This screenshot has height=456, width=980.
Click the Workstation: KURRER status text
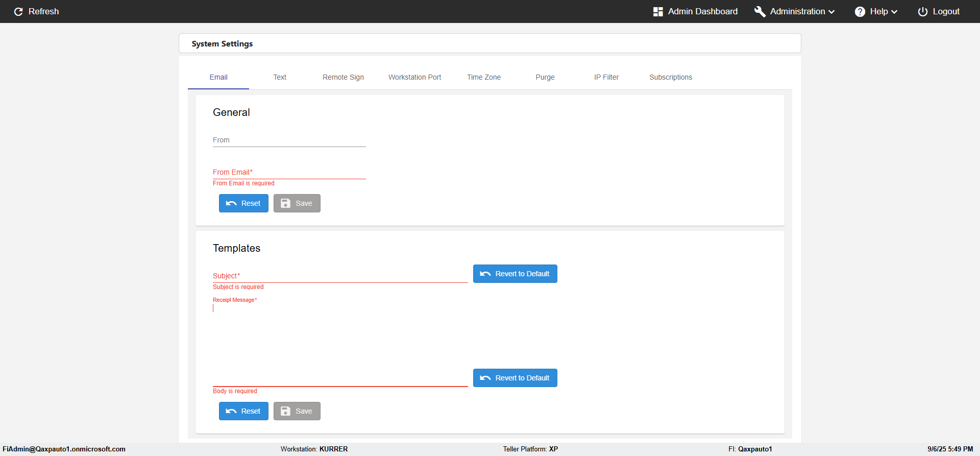(x=314, y=449)
